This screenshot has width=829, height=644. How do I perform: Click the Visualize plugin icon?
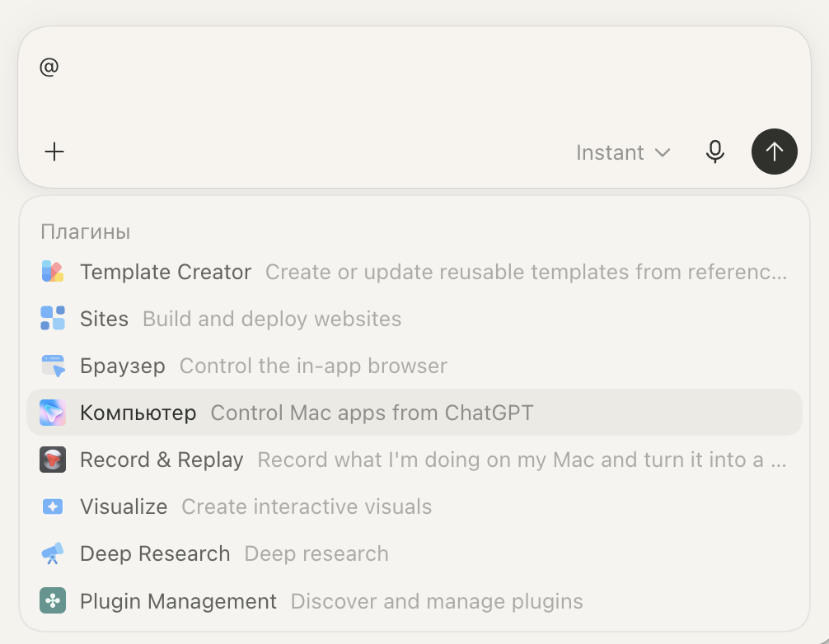[x=53, y=506]
